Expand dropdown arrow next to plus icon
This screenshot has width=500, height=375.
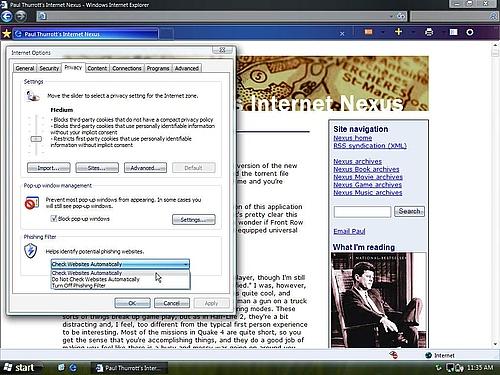click(413, 32)
